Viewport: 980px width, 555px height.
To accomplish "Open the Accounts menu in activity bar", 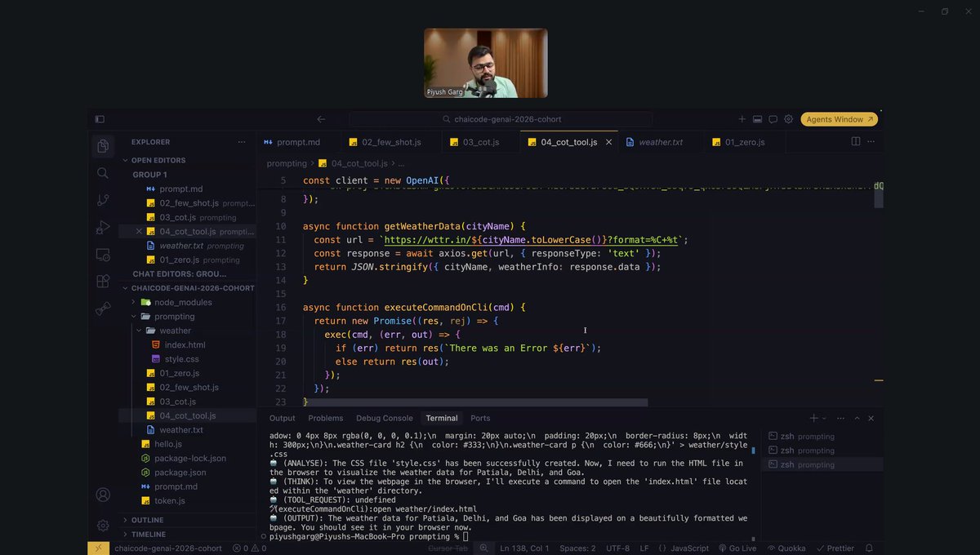I will coord(103,495).
